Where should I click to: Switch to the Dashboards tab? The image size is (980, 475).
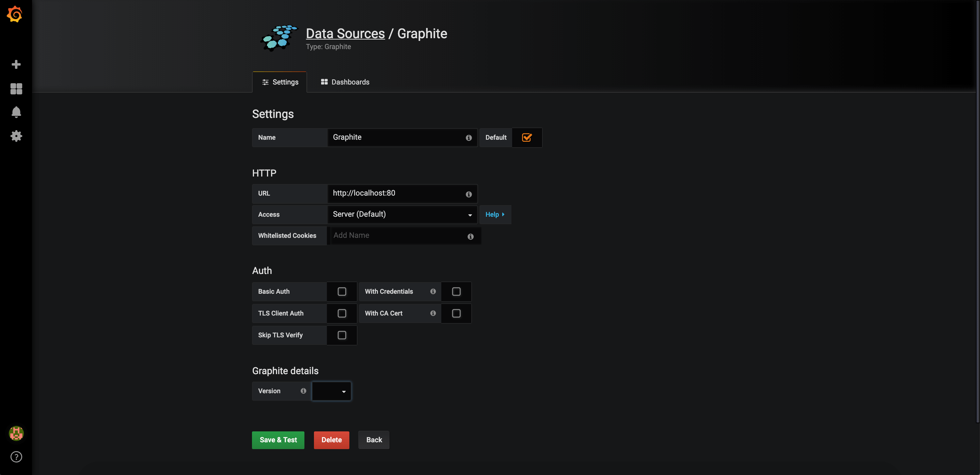(x=345, y=82)
